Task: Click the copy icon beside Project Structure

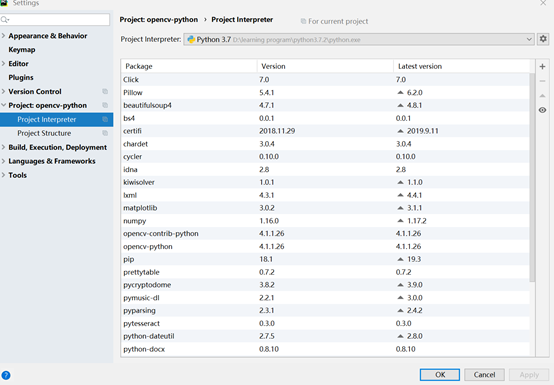Action: [105, 133]
